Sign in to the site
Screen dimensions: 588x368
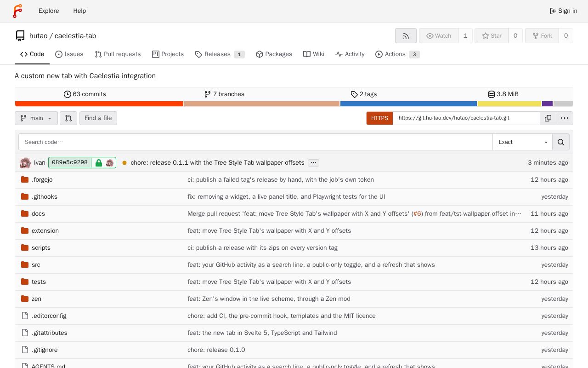pyautogui.click(x=564, y=11)
